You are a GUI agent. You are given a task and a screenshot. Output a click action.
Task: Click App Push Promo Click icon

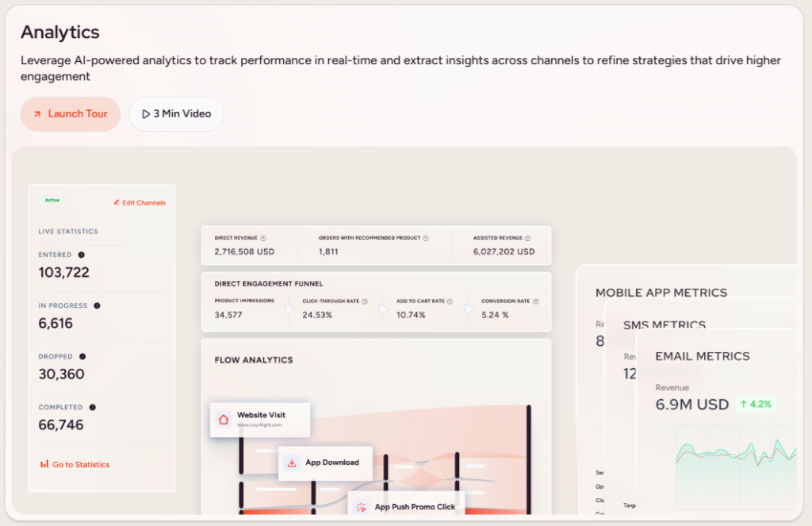[x=362, y=507]
